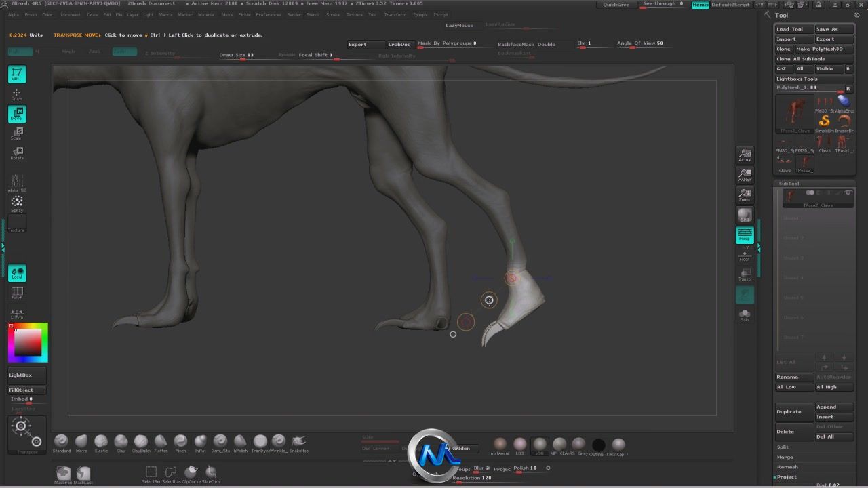Choose the Elastic brush

[x=101, y=443]
